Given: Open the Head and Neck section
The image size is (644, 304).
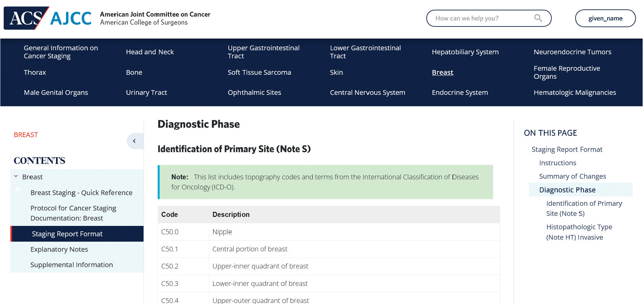Looking at the screenshot, I should click(150, 52).
